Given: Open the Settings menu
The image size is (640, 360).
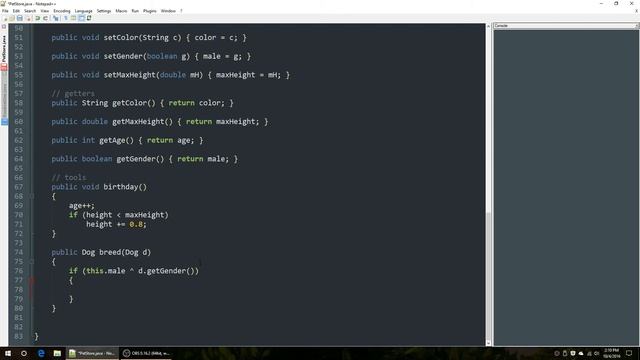Looking at the screenshot, I should [104, 11].
